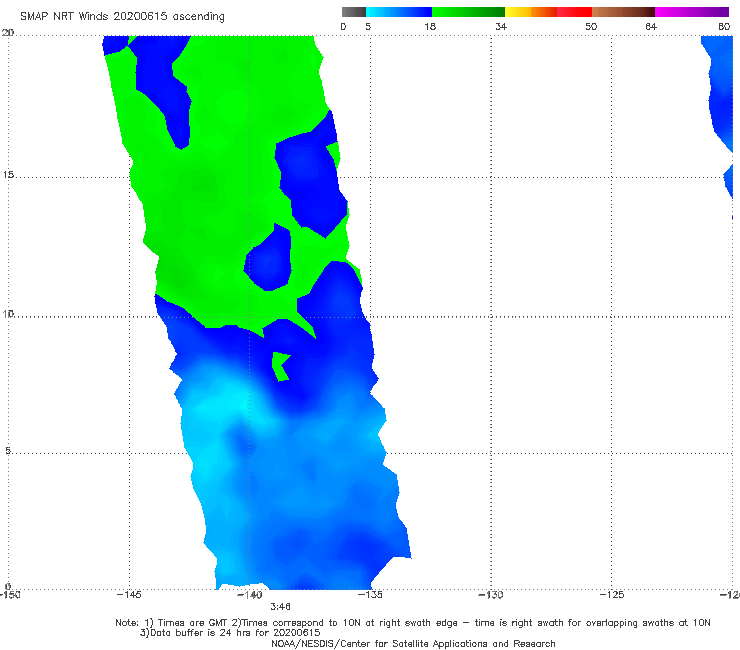Click the blue 5-18 segment of the color bar
This screenshot has height=650, width=740.
pyautogui.click(x=399, y=12)
